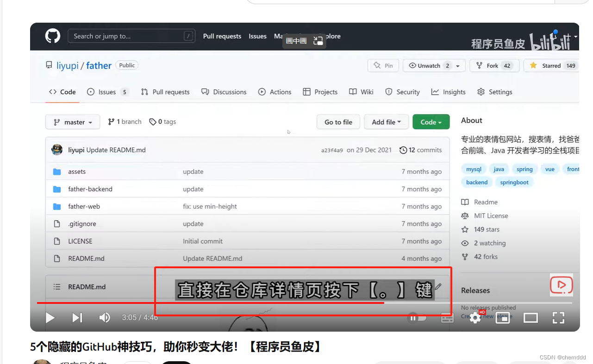
Task: Click the liyupi owner link
Action: pyautogui.click(x=68, y=66)
